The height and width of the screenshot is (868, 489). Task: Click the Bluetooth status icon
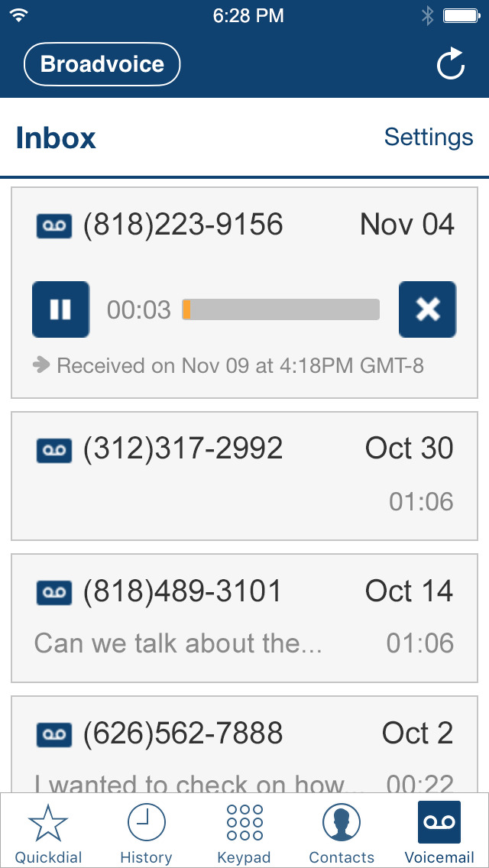(x=427, y=16)
